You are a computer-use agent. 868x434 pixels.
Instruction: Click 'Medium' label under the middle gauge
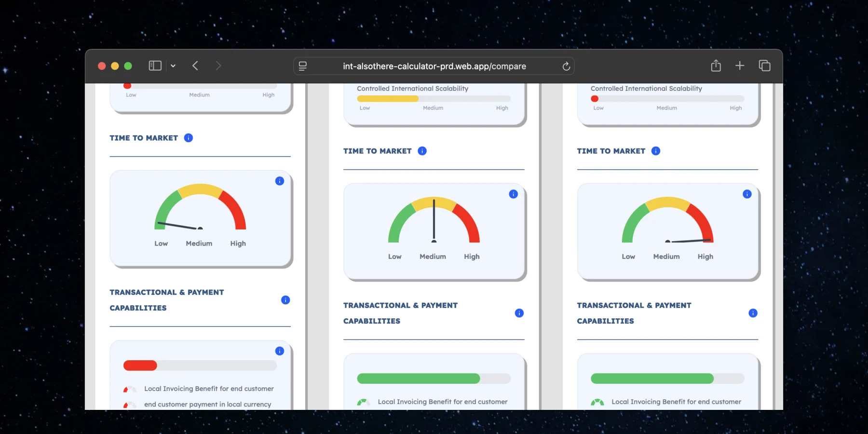pos(433,257)
